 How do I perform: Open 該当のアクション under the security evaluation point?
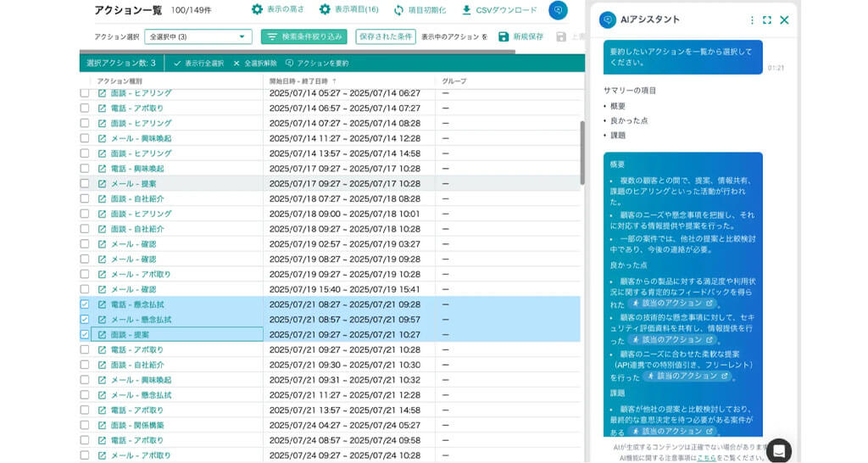coord(672,339)
